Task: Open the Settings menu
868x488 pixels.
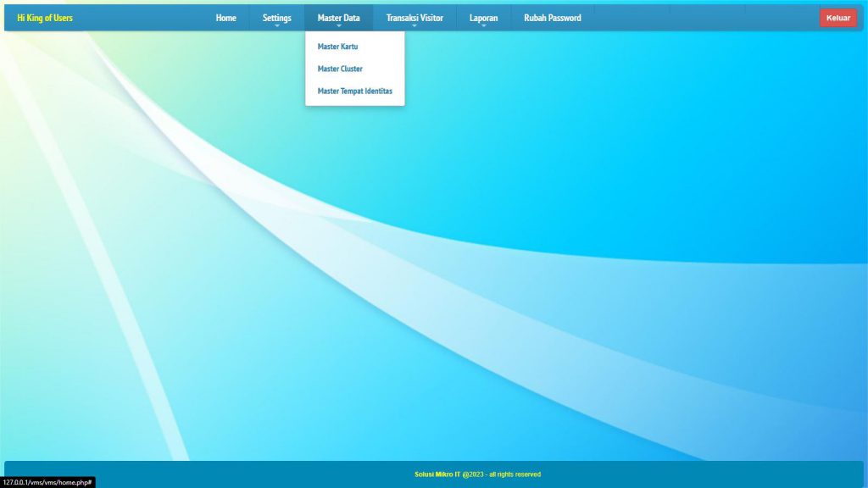Action: tap(276, 18)
